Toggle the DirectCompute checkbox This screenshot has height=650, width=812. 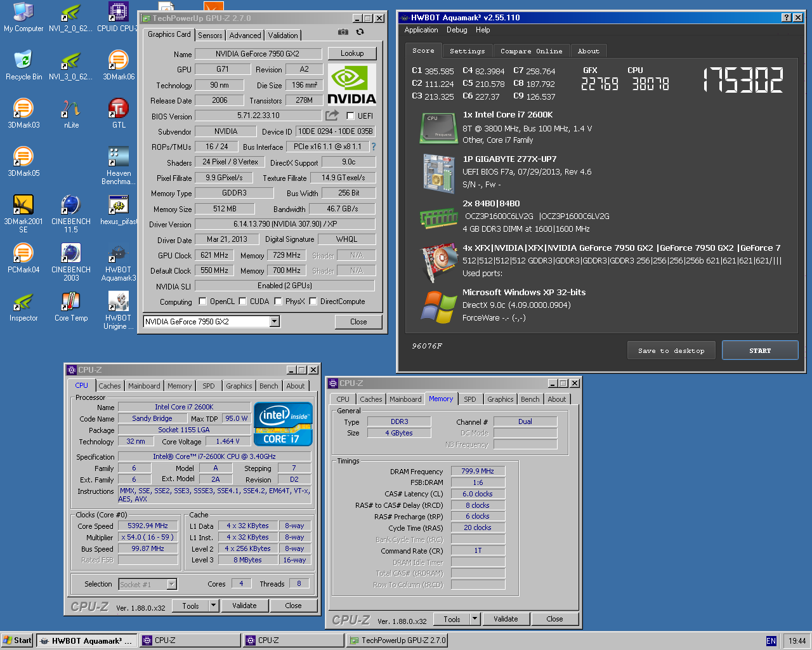[313, 302]
